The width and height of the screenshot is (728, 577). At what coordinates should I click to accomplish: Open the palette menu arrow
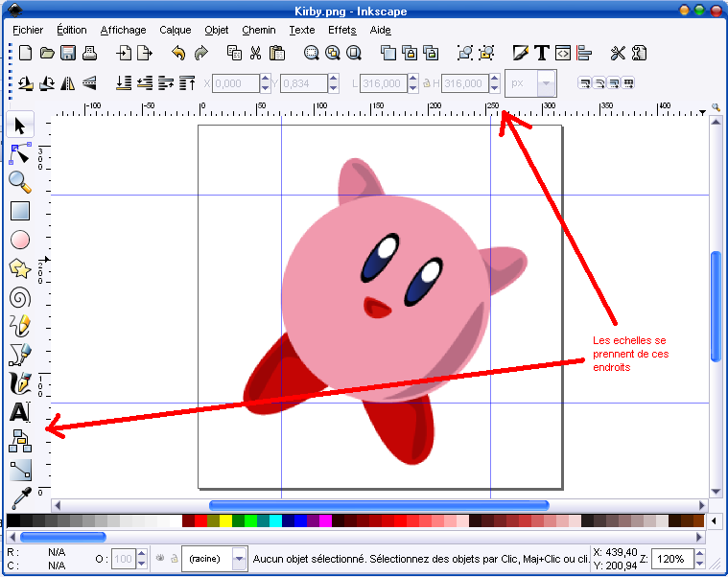click(715, 520)
